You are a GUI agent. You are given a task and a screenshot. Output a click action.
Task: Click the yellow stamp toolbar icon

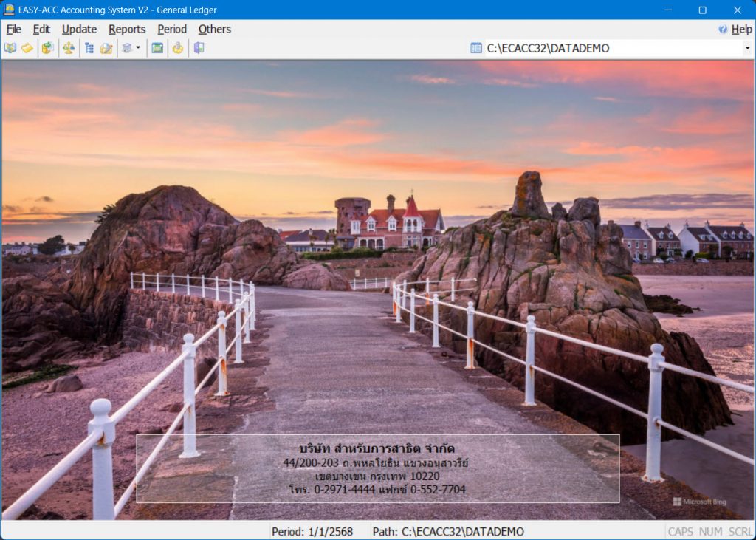pyautogui.click(x=178, y=48)
